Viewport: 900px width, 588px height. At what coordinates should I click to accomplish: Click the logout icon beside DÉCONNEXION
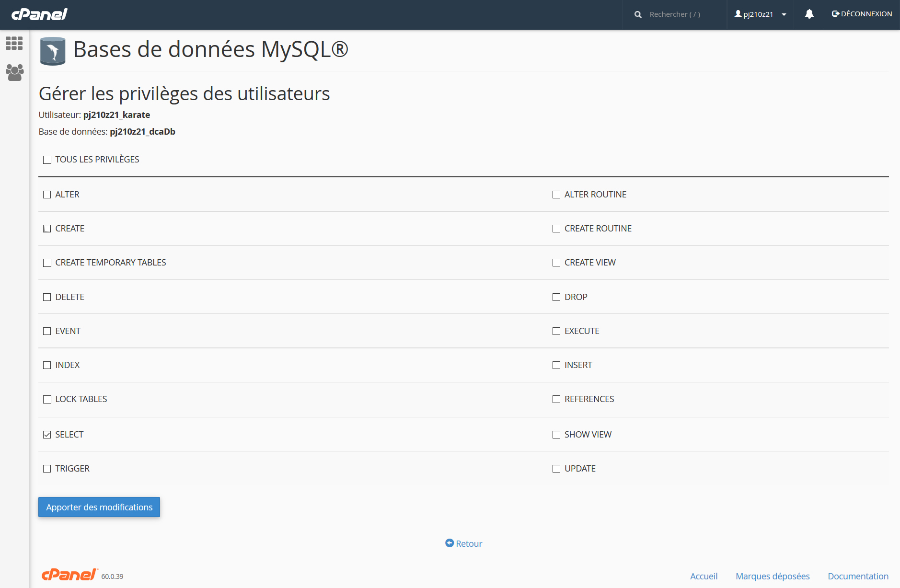point(835,14)
